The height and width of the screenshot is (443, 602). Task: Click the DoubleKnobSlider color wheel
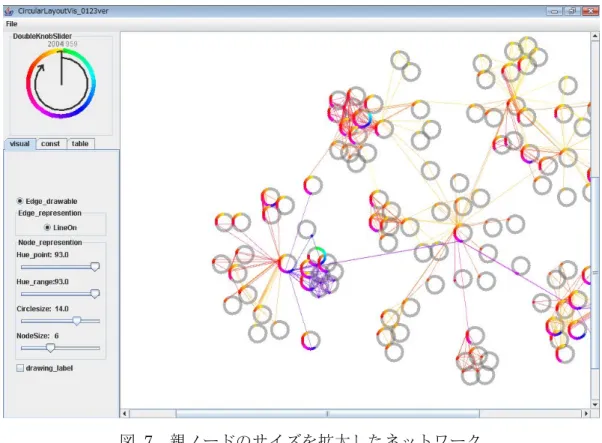pos(61,83)
